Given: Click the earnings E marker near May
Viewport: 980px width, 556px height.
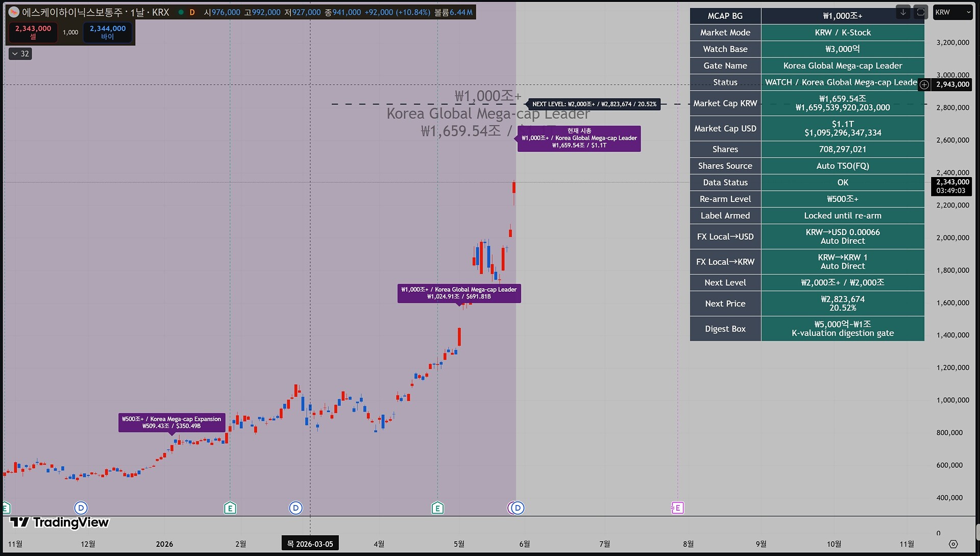Looking at the screenshot, I should coord(437,508).
